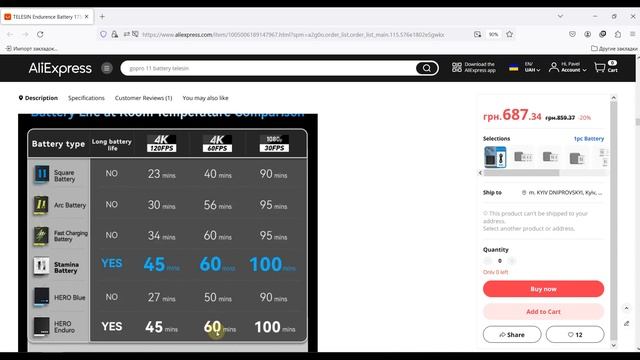Click the gopro 11 battery search field
Screen dimensions: 640x360
coord(269,68)
